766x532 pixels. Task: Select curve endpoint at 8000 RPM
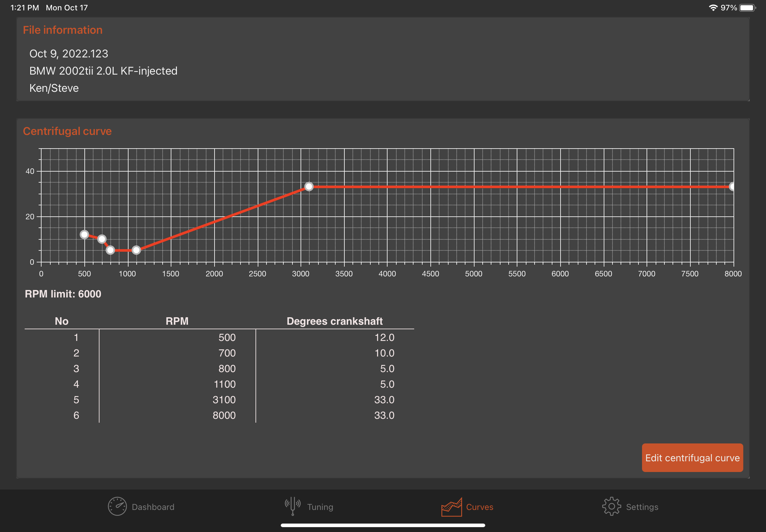(x=732, y=187)
